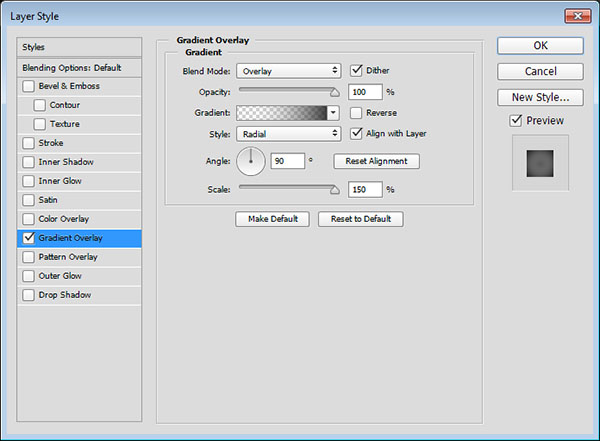Click the gradient swatch preview
Viewport: 600px width, 441px height.
pyautogui.click(x=281, y=113)
